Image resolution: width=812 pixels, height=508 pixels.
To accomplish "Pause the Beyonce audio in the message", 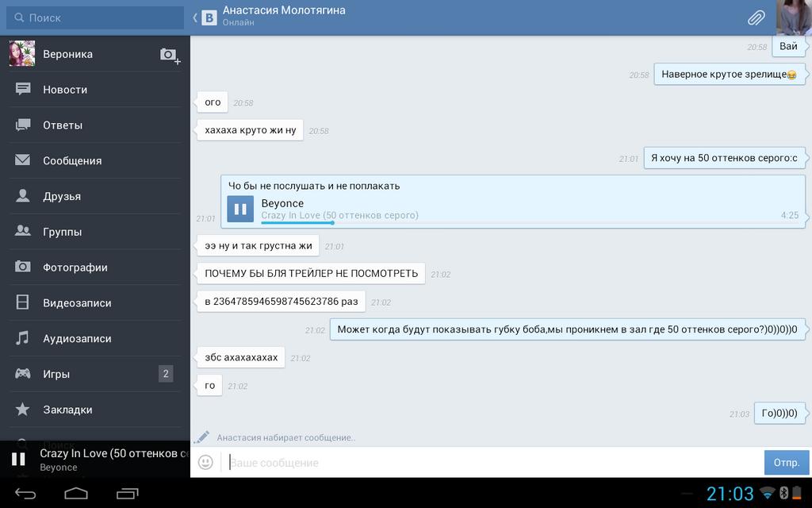I will [240, 209].
